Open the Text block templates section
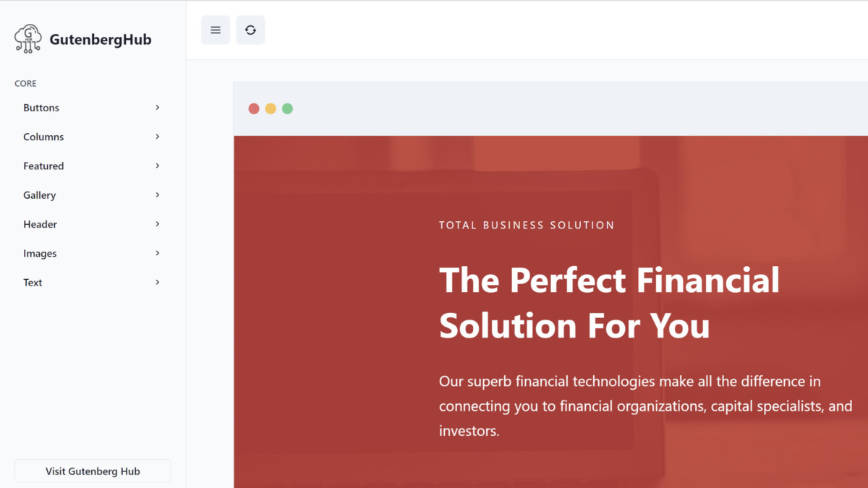 coord(33,282)
